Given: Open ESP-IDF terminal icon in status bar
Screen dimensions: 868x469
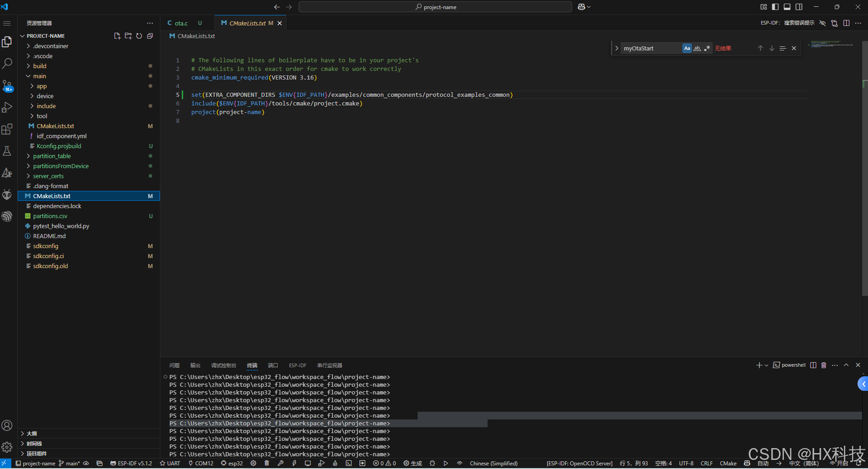Looking at the screenshot, I should pyautogui.click(x=349, y=464).
